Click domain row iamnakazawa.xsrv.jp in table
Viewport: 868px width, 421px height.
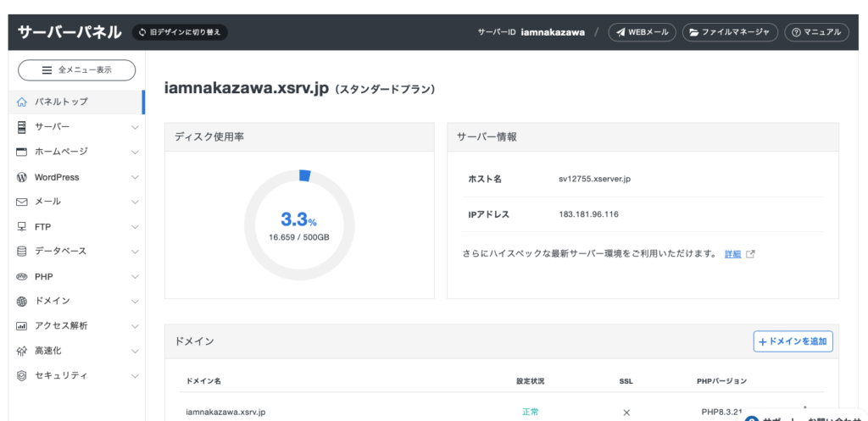click(x=225, y=413)
